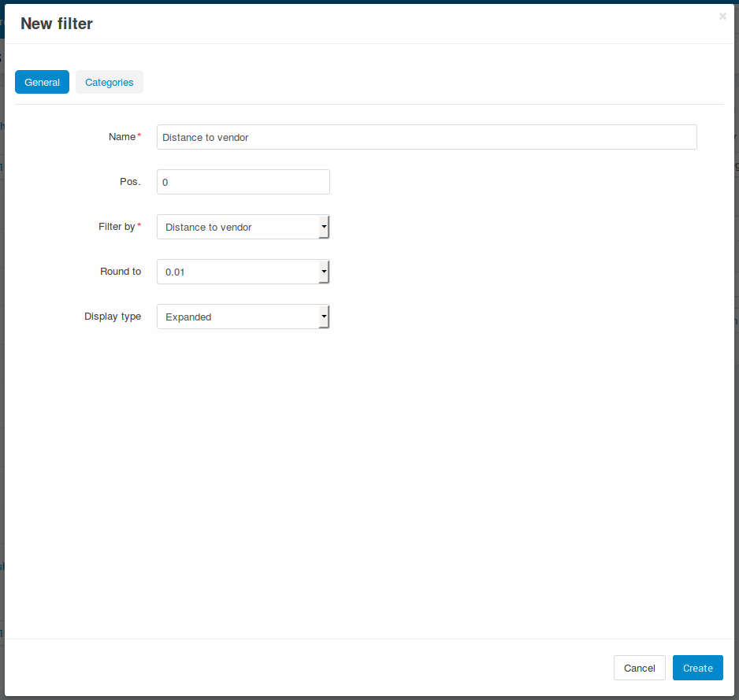
Task: Click the Display type label
Action: click(x=113, y=317)
